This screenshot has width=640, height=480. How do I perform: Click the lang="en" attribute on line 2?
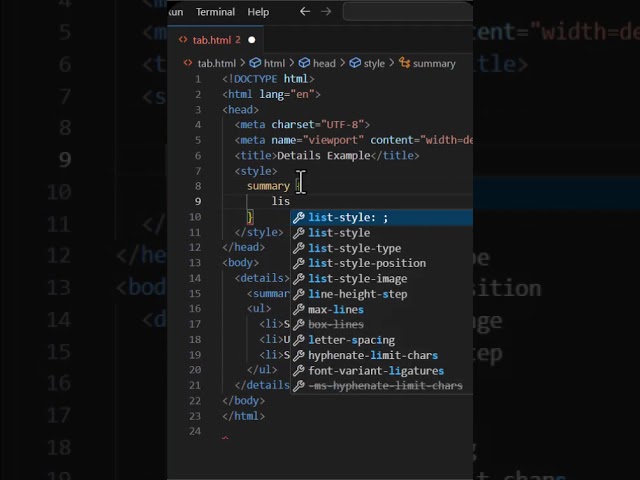coord(287,94)
